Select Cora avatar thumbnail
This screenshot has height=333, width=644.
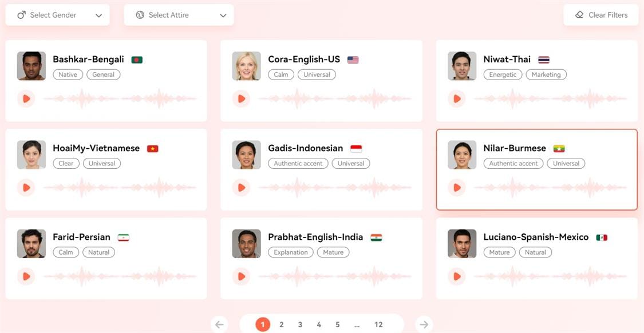pos(246,66)
